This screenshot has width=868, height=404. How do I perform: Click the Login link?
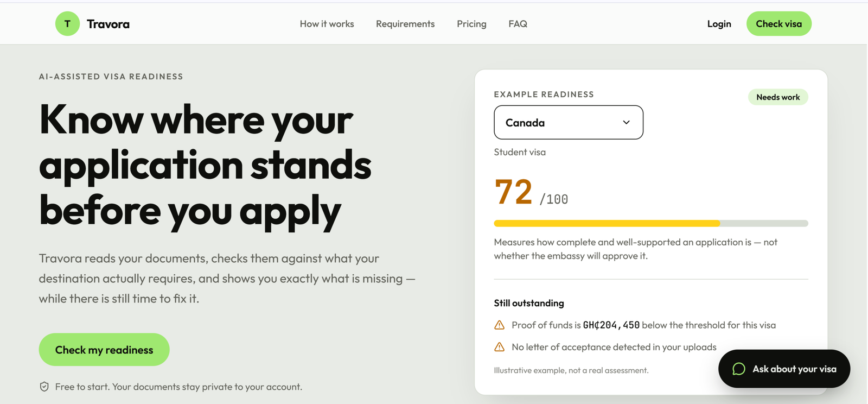pos(719,24)
